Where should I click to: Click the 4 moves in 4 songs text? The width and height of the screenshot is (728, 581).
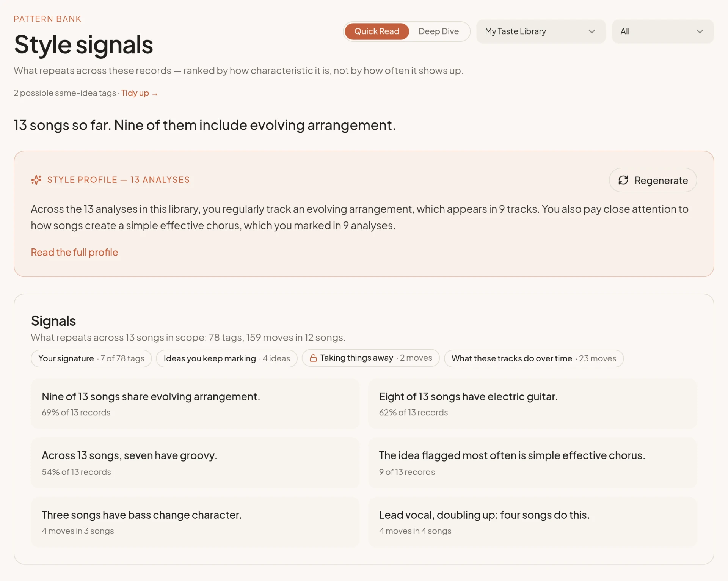[415, 531]
